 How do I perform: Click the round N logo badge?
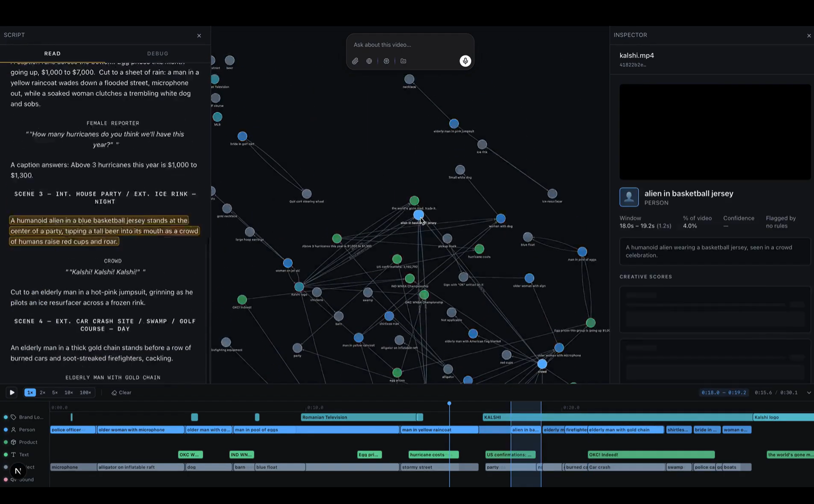click(x=18, y=471)
